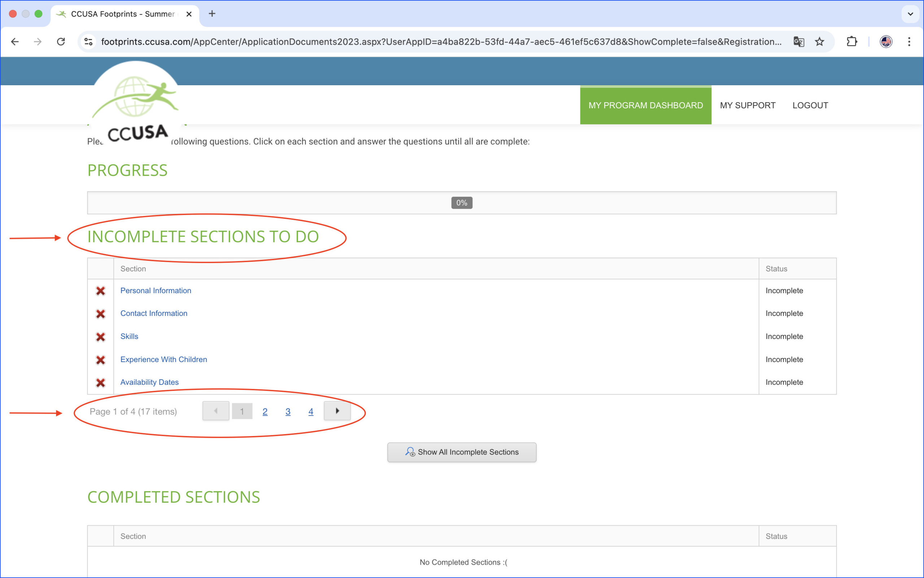Go to next page using pager arrow
Screen dimensions: 924x578
point(337,411)
